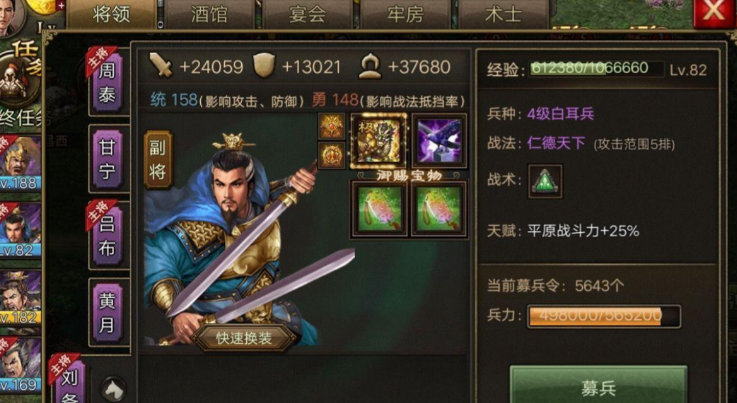Choose general 黄月 in the list
The width and height of the screenshot is (737, 403).
108,312
